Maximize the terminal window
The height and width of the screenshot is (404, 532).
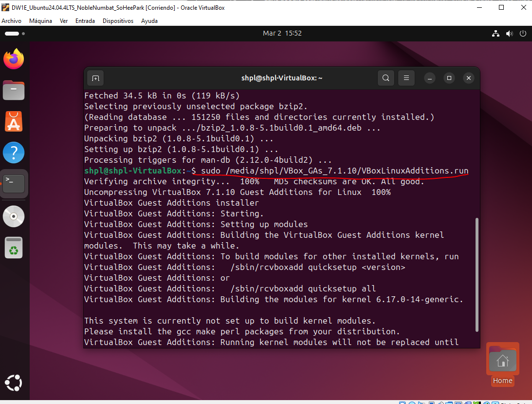[449, 78]
